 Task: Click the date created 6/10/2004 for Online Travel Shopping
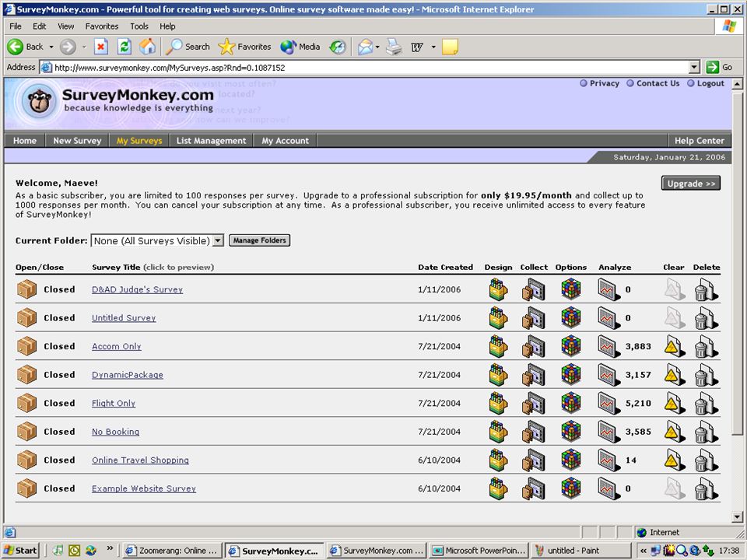439,460
